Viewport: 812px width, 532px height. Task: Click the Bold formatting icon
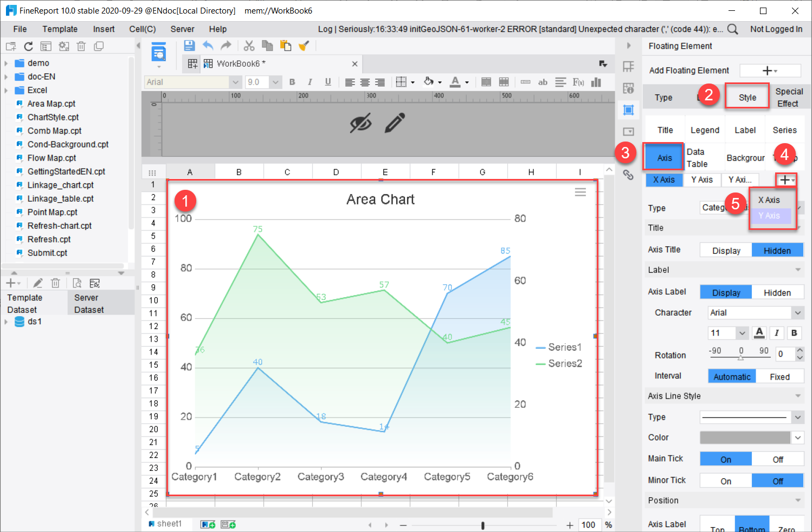coord(292,82)
